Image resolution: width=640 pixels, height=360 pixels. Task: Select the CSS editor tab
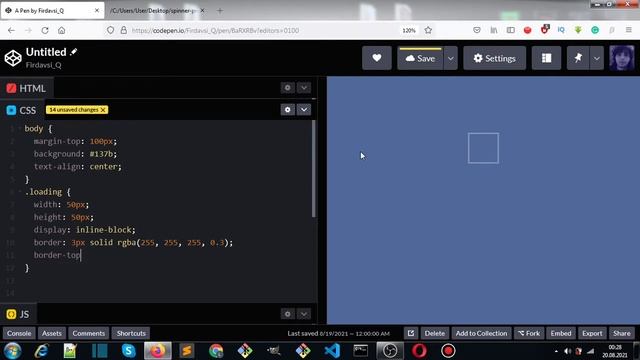click(x=22, y=110)
